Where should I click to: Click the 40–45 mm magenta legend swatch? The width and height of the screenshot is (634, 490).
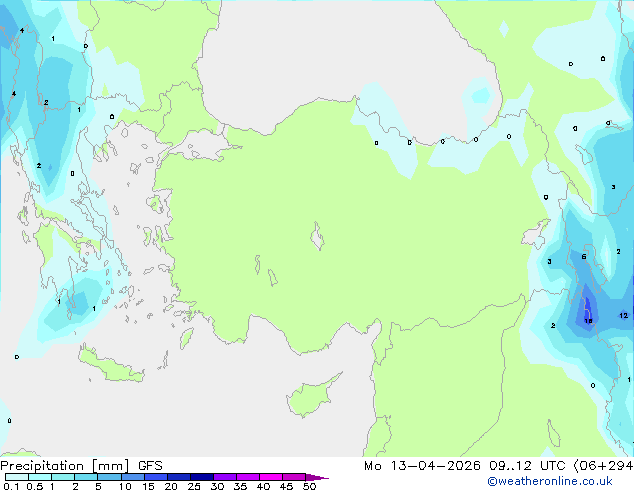[x=271, y=477]
